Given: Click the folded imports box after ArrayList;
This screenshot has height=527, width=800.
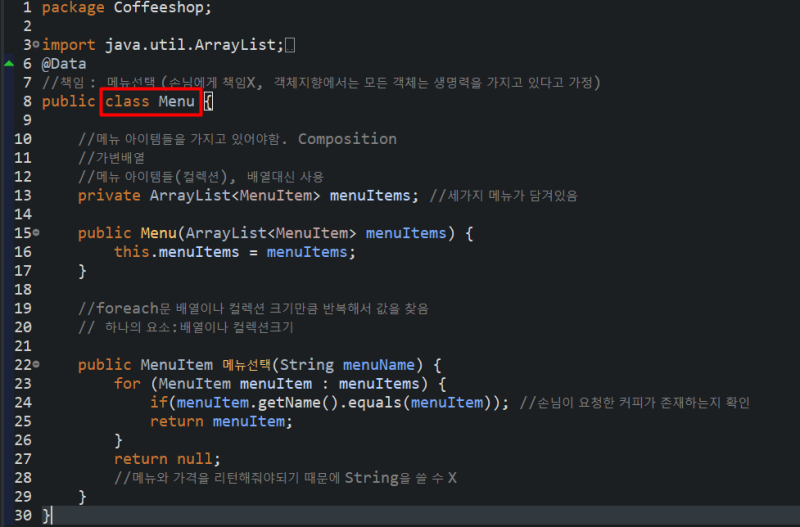Looking at the screenshot, I should pos(290,45).
